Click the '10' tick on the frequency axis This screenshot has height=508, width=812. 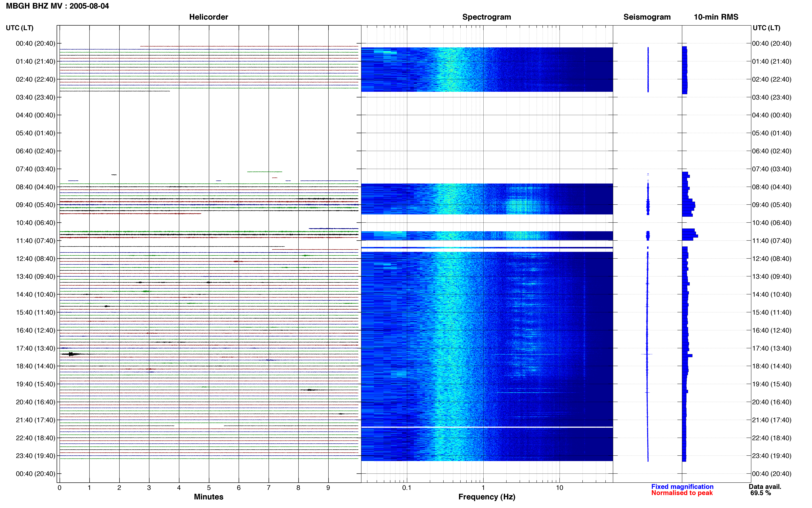[x=559, y=487]
